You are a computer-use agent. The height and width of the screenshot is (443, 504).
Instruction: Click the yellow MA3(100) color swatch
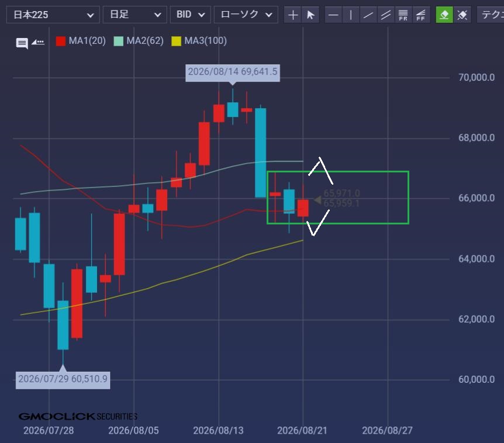176,41
